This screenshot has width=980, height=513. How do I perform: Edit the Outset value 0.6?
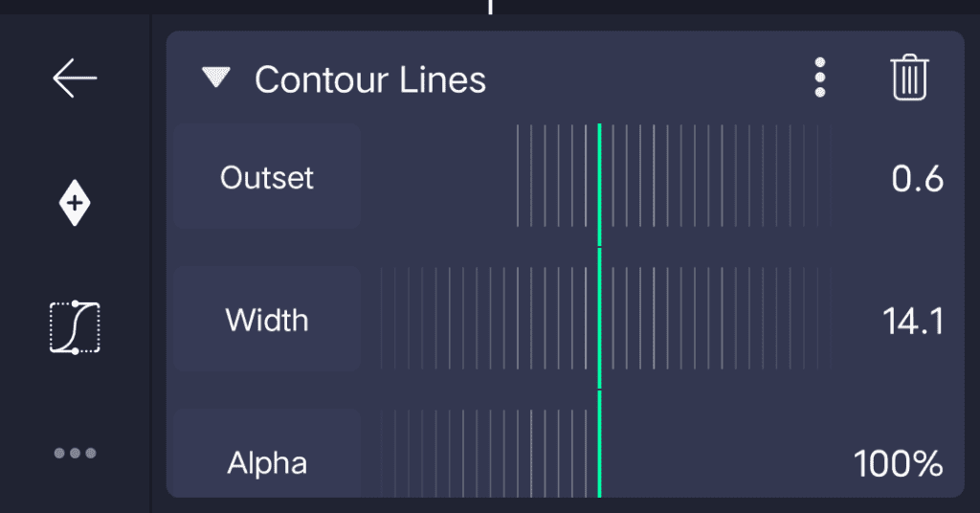(917, 179)
